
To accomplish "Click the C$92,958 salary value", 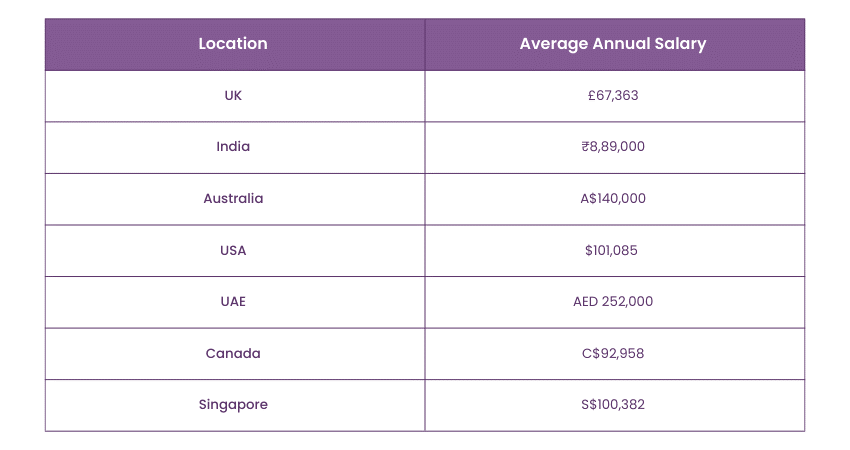I will (x=613, y=353).
